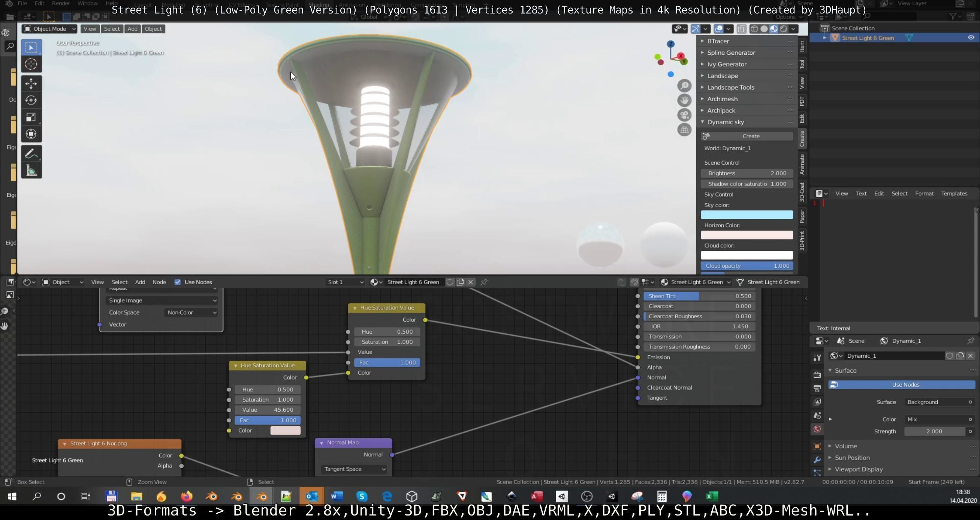Toggle camera view icon in viewport
The image size is (980, 520).
pos(684,115)
